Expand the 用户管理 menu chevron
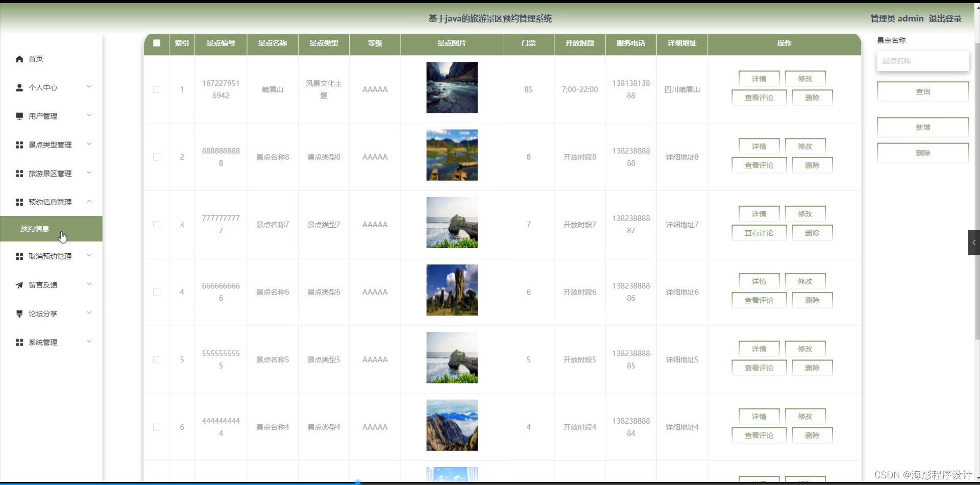 point(89,115)
